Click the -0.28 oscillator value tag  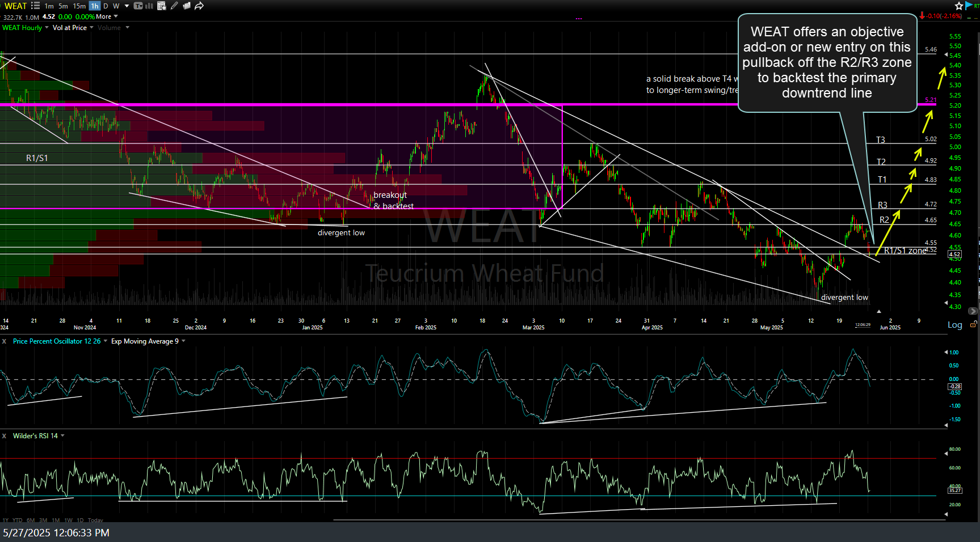point(954,387)
